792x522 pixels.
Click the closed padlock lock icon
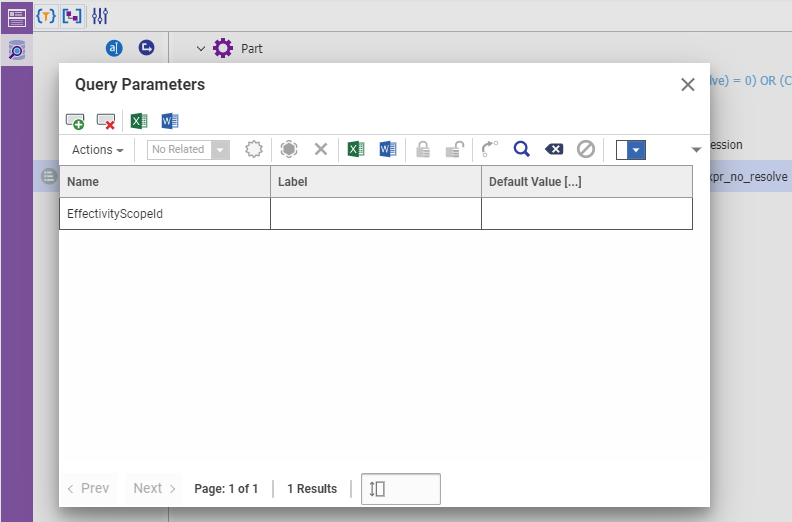click(x=423, y=150)
